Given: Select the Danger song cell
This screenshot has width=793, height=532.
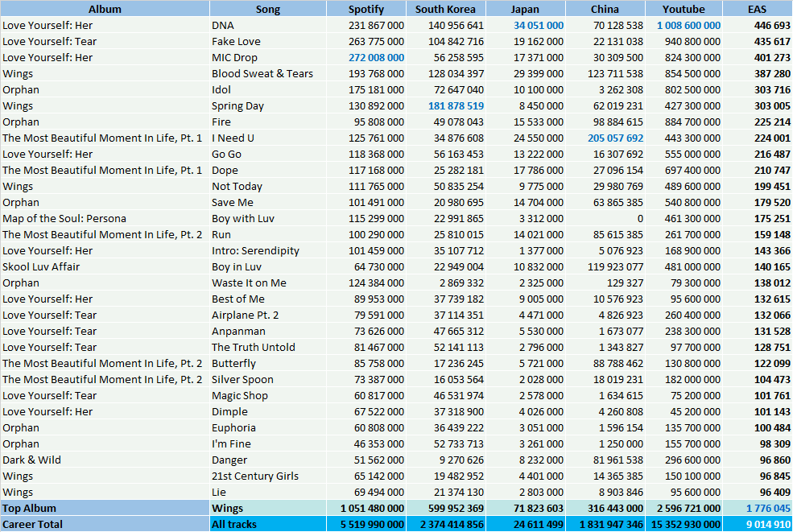Looking at the screenshot, I should click(x=267, y=460).
